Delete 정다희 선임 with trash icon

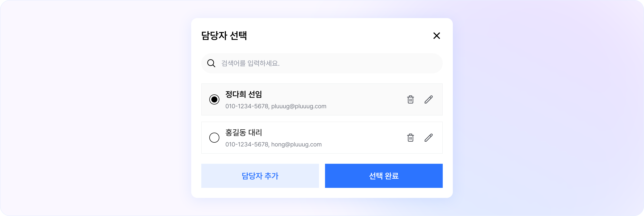410,99
